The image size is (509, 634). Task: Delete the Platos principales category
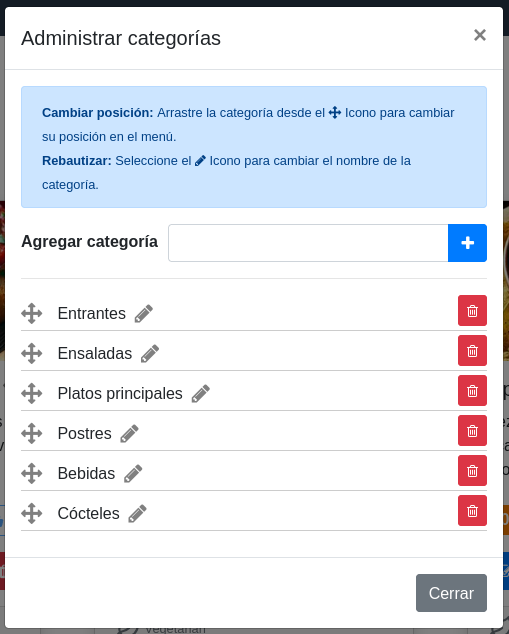(x=472, y=391)
